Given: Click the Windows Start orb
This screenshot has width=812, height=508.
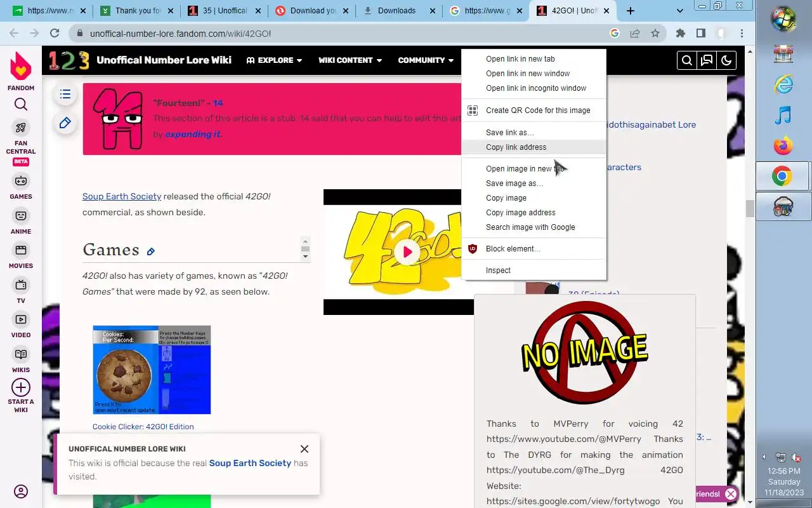Looking at the screenshot, I should tap(783, 18).
